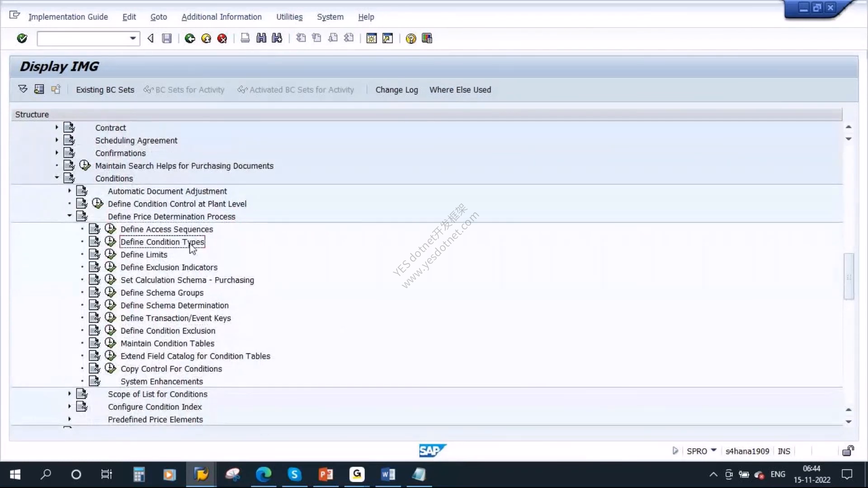
Task: Run the Set Calculation Schema execute icon
Action: (x=111, y=280)
